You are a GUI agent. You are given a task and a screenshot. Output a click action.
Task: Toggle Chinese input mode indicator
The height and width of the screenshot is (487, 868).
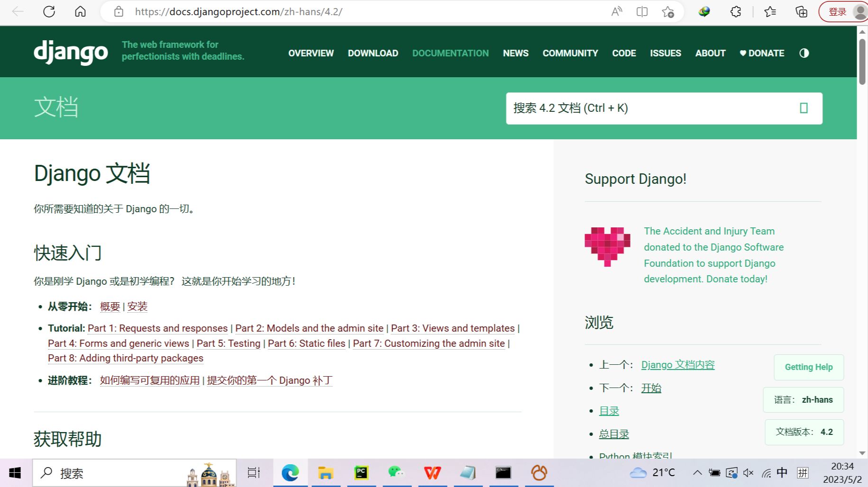point(782,472)
